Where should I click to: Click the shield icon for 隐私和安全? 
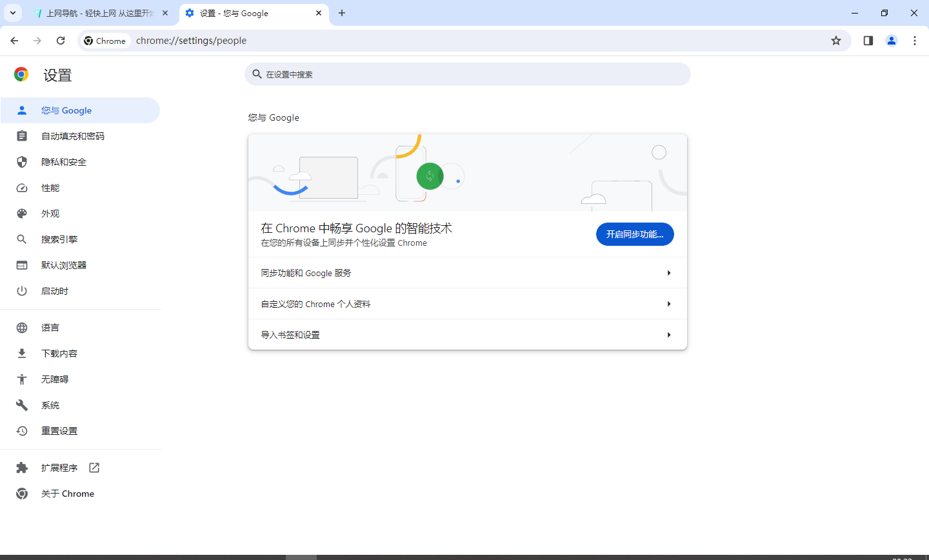pos(22,162)
